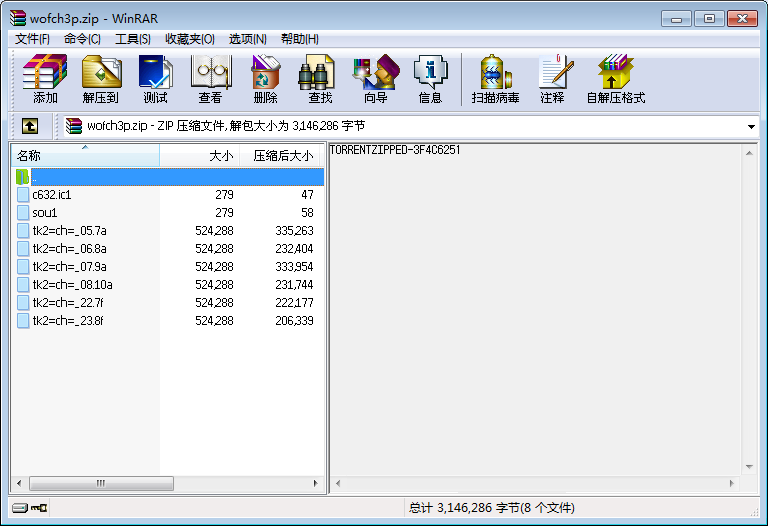Sort by the 大小 column header

pos(200,156)
